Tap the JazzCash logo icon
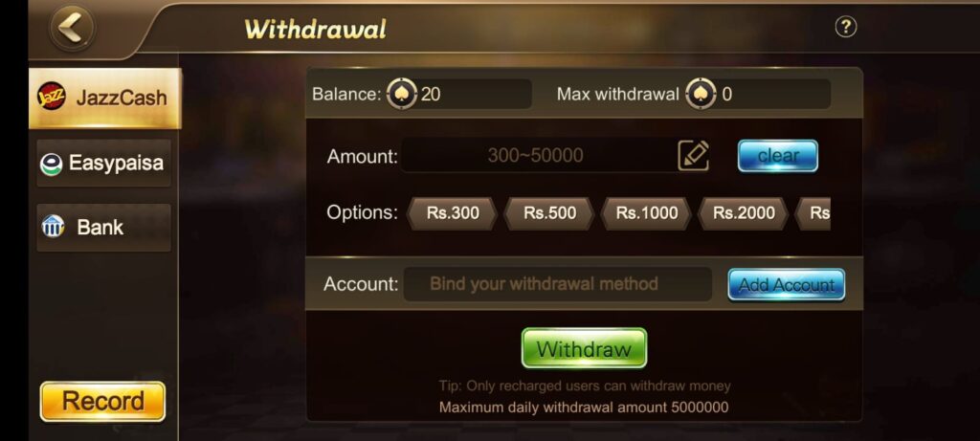Screen dimensions: 980x441 click(52, 97)
